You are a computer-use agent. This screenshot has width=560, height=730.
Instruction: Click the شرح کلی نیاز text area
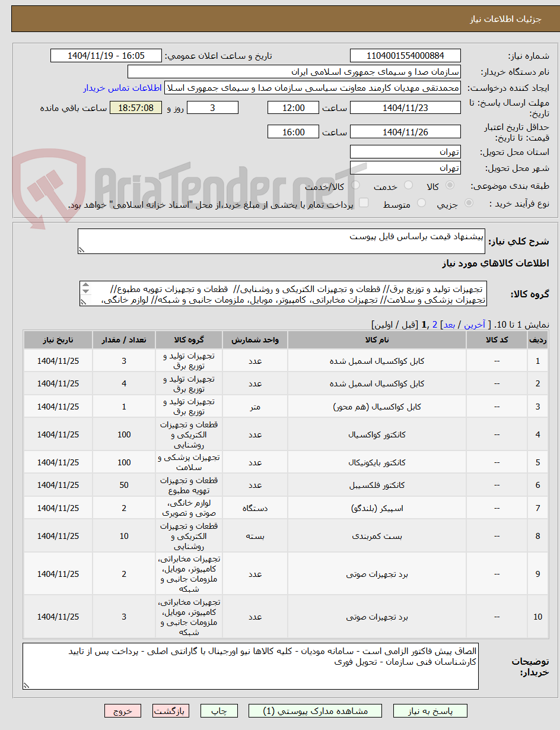tap(281, 242)
